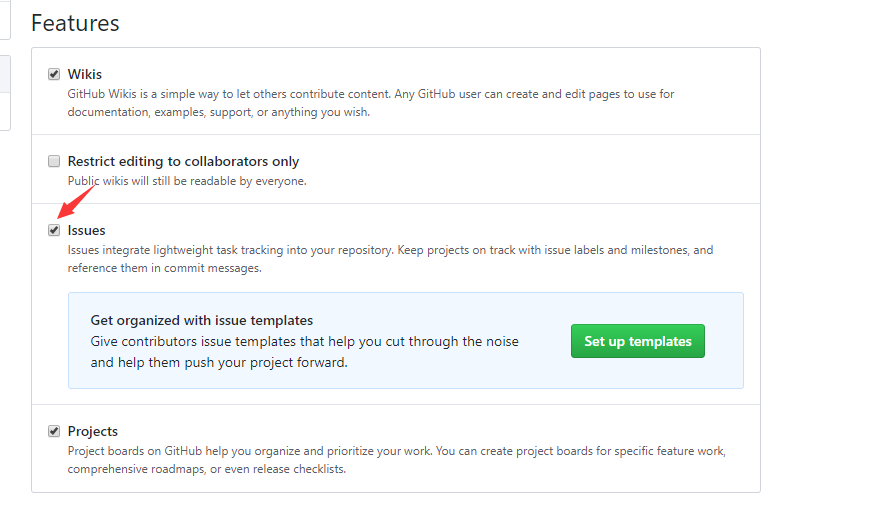Click the Issues label text
The width and height of the screenshot is (885, 528).
coord(86,230)
